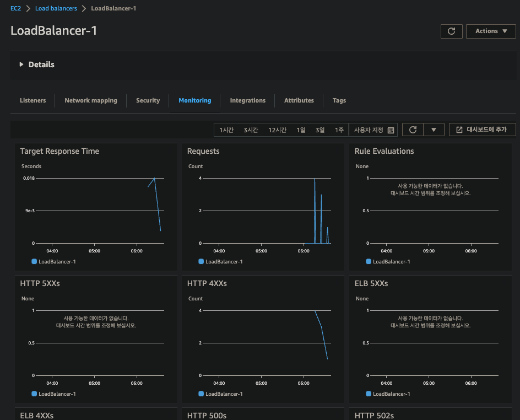Click the HTTP 5XXs chart title

(40, 283)
